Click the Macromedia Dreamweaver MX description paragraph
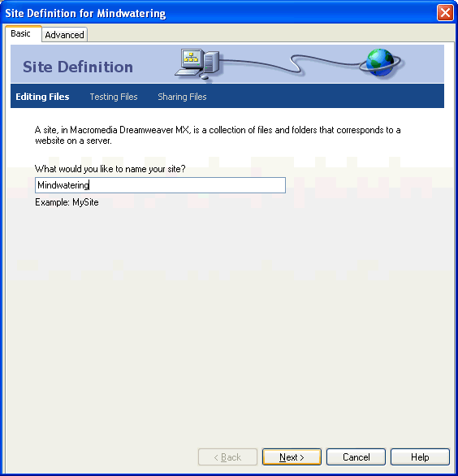The width and height of the screenshot is (458, 476). coord(218,135)
